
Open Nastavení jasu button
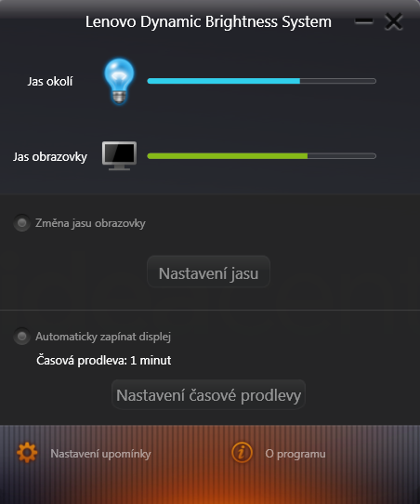coord(208,272)
